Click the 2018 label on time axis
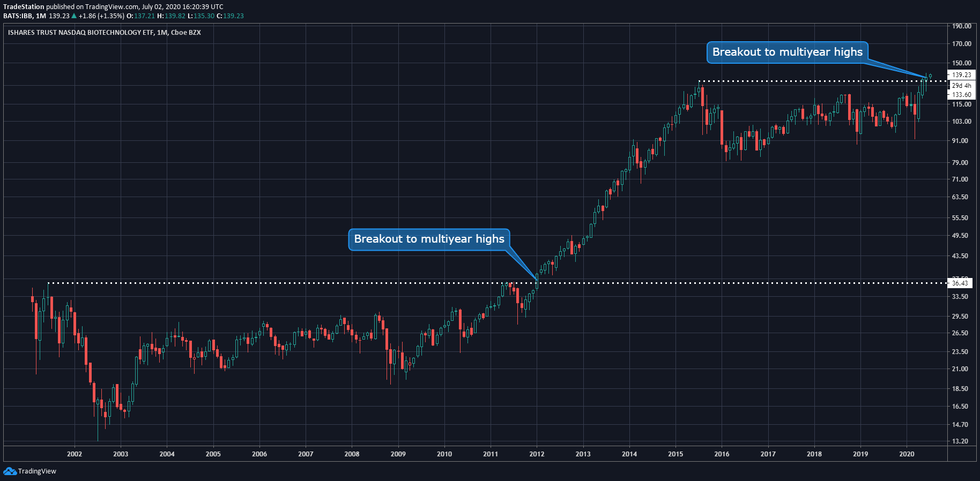This screenshot has height=481, width=980. pos(814,454)
